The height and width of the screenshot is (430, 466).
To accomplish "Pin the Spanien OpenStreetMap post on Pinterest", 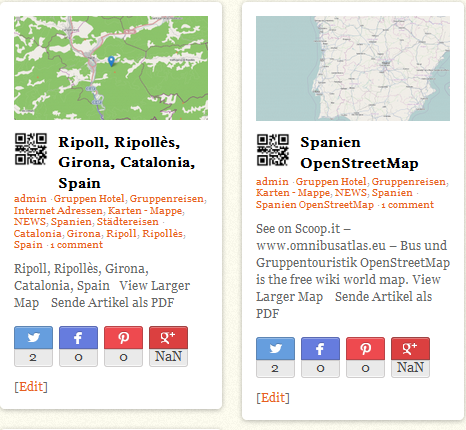I will click(365, 349).
